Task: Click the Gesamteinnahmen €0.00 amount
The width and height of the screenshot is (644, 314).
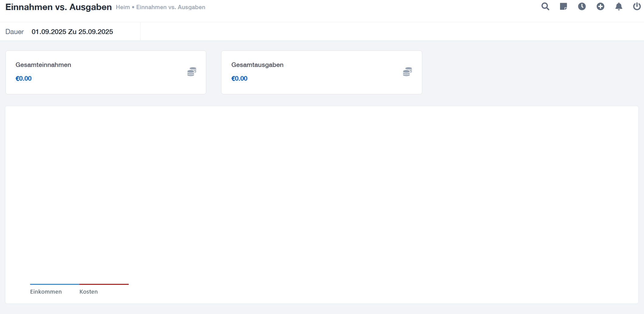Action: pos(24,78)
